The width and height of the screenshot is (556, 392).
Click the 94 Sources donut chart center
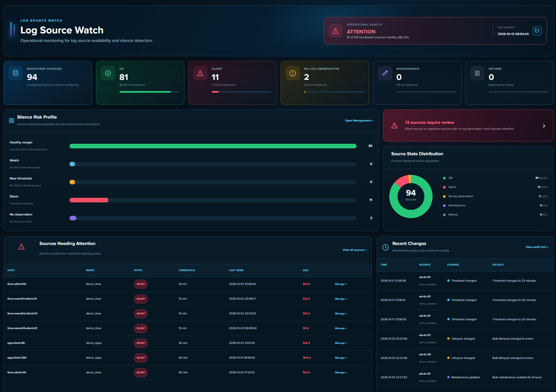coord(411,196)
